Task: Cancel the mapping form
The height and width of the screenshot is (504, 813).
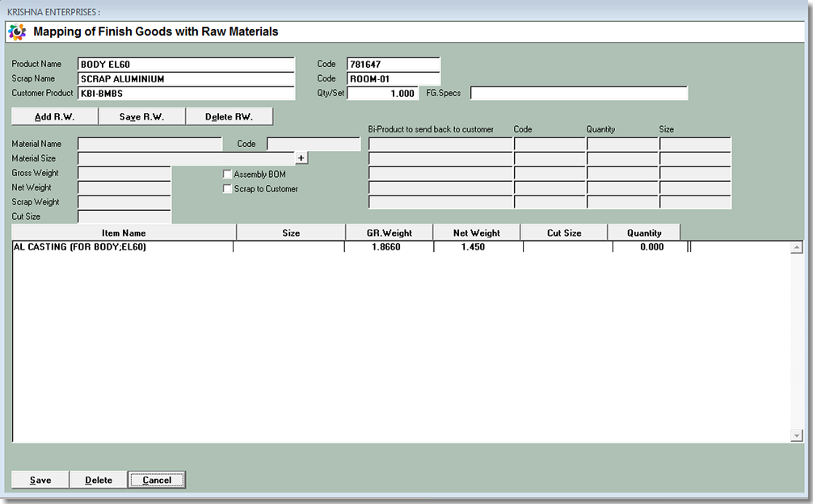Action: tap(157, 480)
